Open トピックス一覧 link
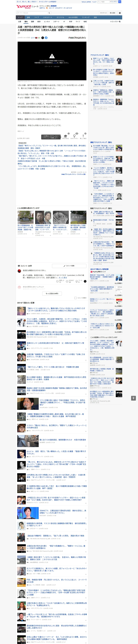 click(x=115, y=21)
